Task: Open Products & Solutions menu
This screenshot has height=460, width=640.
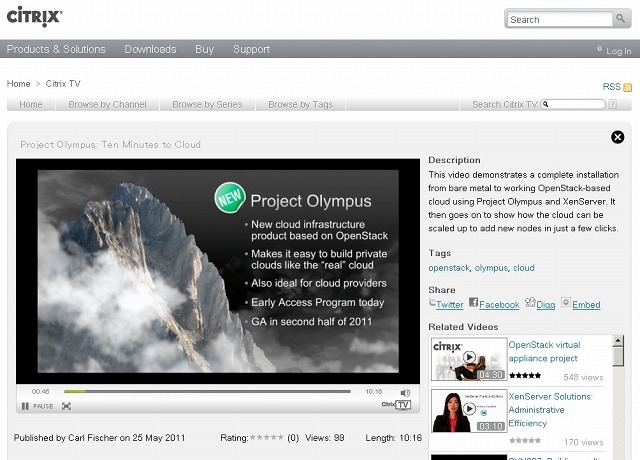Action: pos(56,49)
